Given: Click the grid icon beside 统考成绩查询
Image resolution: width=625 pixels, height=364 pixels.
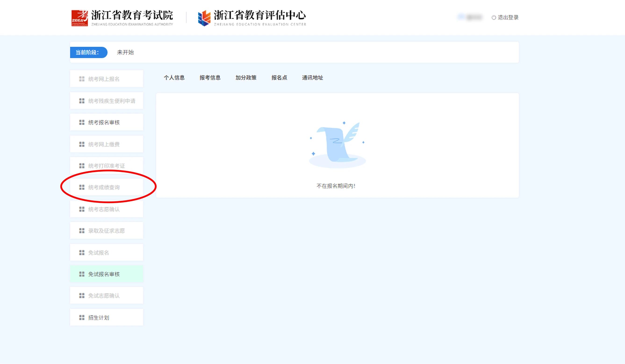Looking at the screenshot, I should click(x=82, y=187).
